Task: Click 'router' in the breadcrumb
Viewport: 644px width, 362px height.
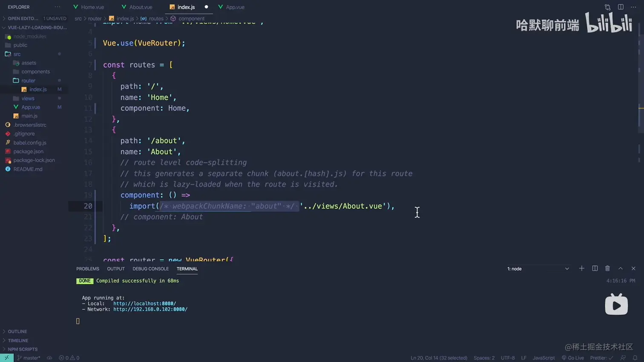Action: (95, 19)
